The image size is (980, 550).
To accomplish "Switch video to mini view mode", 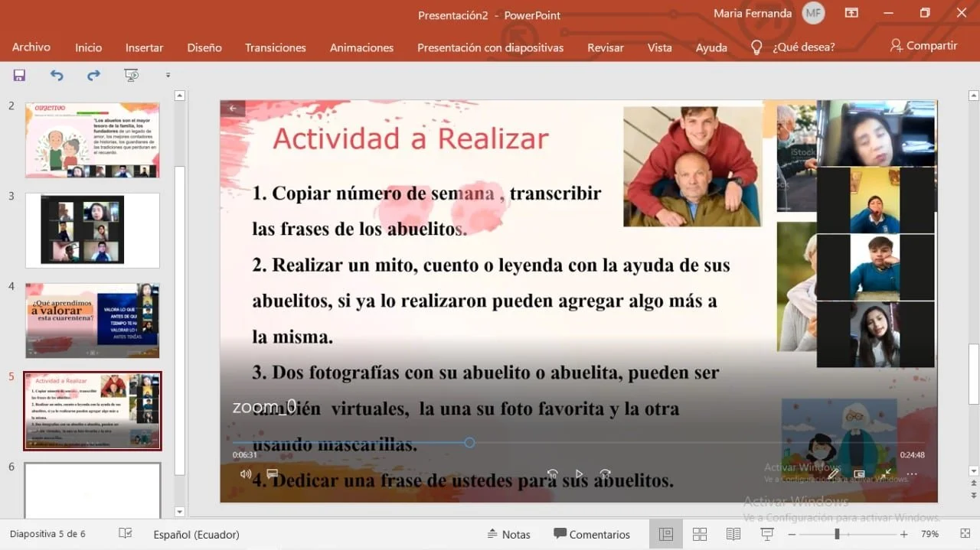I will pyautogui.click(x=859, y=474).
